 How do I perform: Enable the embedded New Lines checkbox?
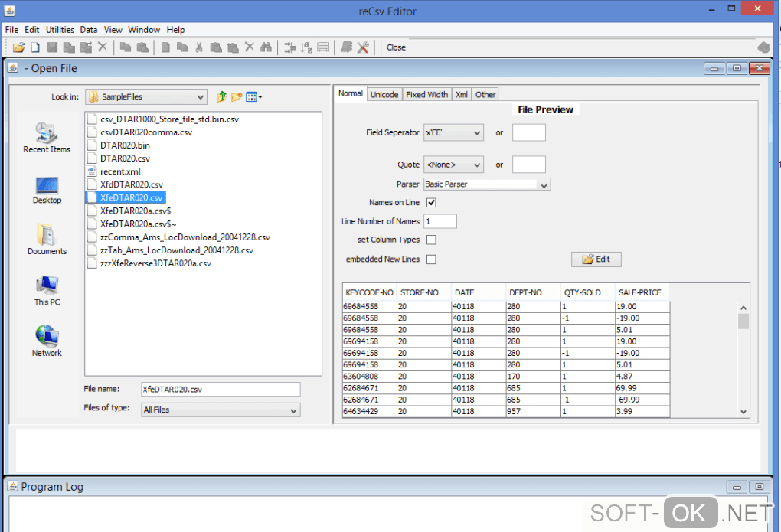431,259
